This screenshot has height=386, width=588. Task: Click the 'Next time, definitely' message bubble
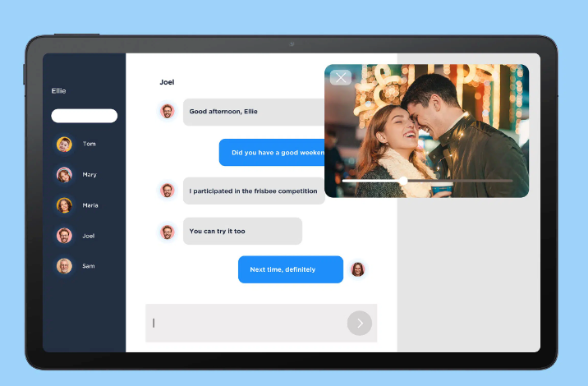pos(290,269)
